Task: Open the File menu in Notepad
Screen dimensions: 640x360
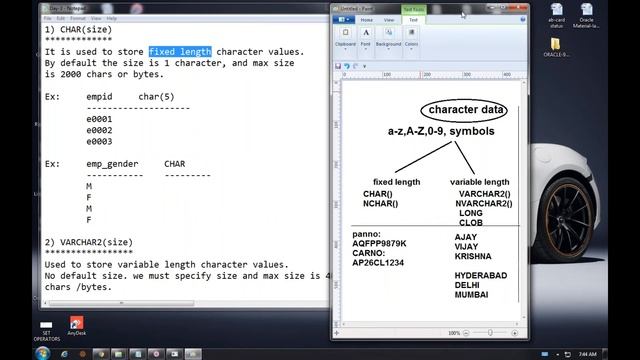Action: [47, 18]
